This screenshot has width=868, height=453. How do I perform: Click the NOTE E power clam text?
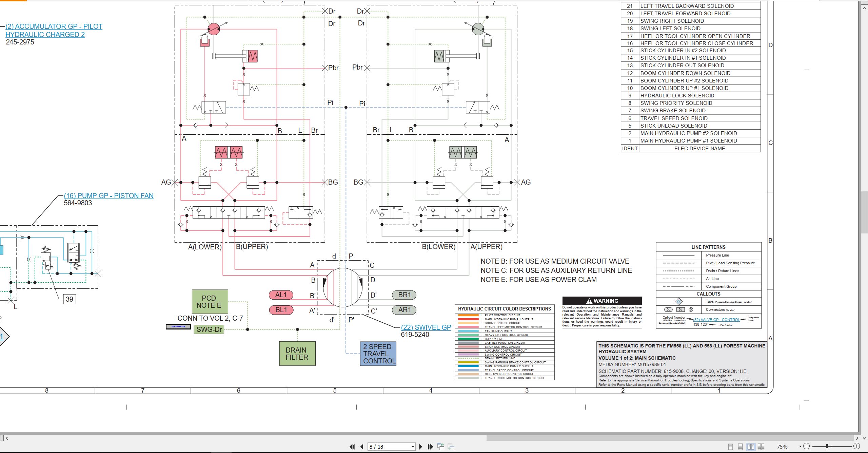point(539,280)
